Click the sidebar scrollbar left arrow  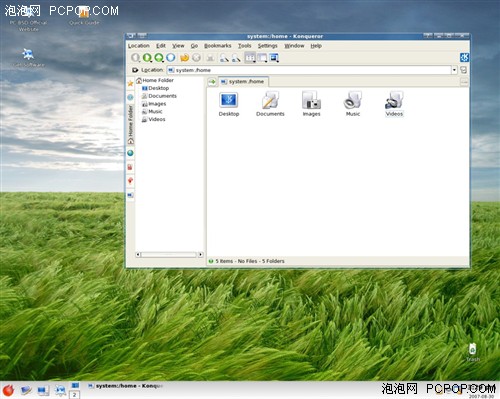coord(138,255)
